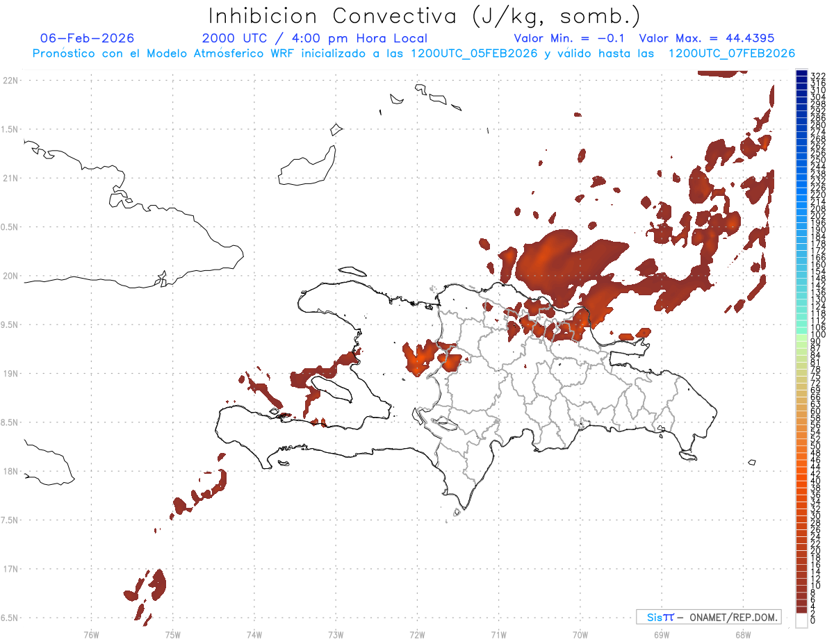Click the '60' color scale label
Image resolution: width=834 pixels, height=644 pixels.
(816, 411)
